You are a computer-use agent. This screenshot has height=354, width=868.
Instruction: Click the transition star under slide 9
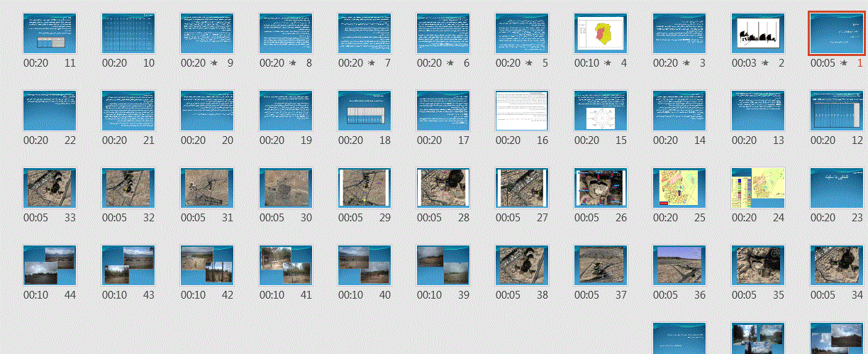click(213, 63)
